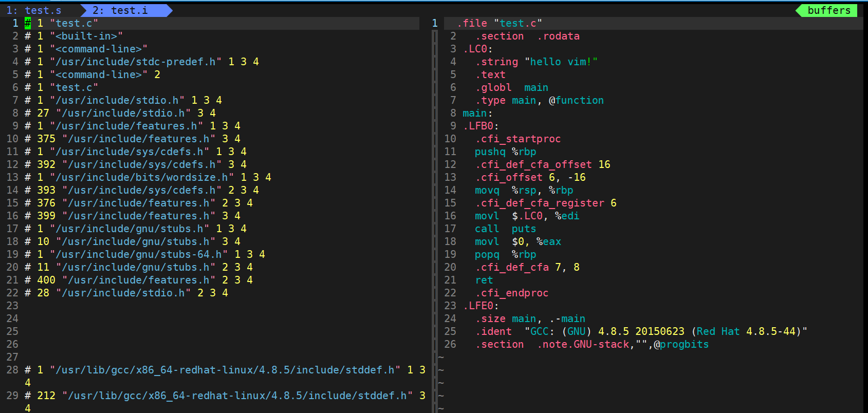This screenshot has width=868, height=413.
Task: Click the '.LFE0:' label
Action: pyautogui.click(x=481, y=306)
